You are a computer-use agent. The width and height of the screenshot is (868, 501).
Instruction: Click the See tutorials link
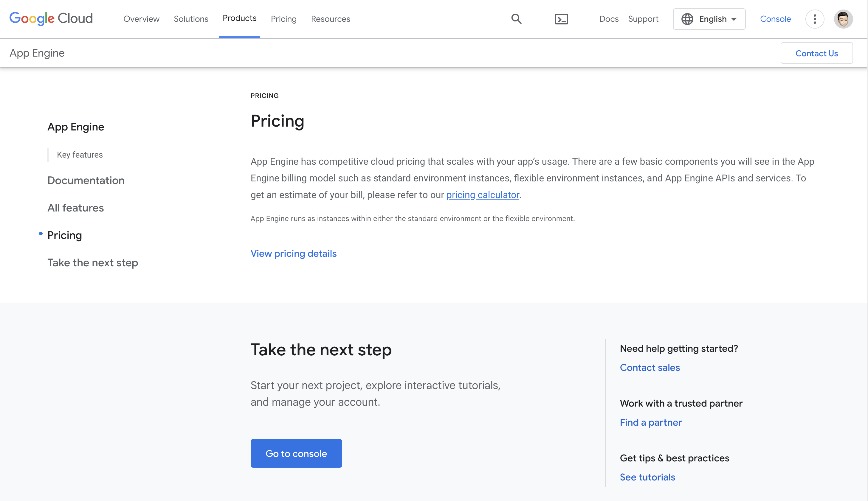click(647, 477)
